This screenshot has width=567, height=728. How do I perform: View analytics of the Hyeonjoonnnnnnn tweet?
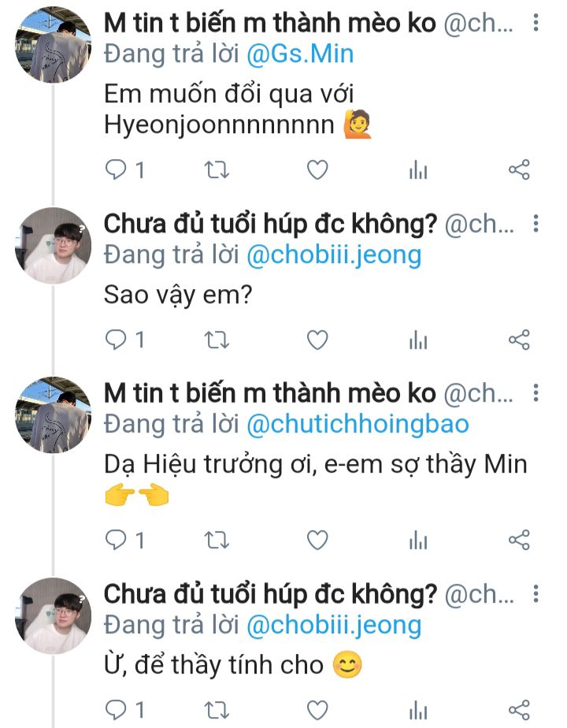tap(418, 169)
